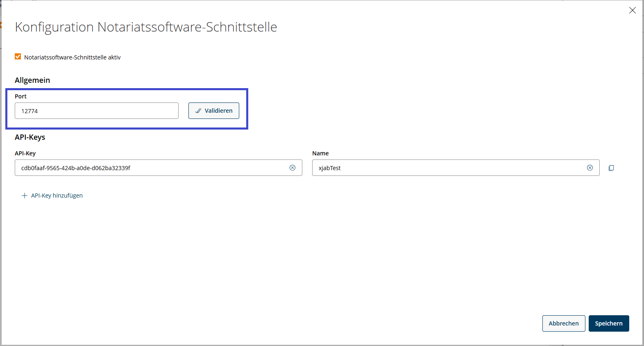This screenshot has width=644, height=346.
Task: Uncheck the Notariatssoftware-Schnittstelle aktiv checkbox
Action: (18, 57)
